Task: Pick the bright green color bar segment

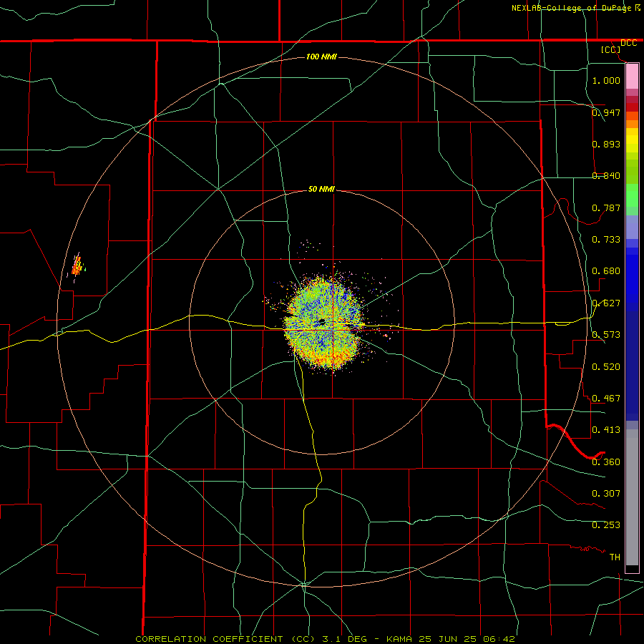Action: [632, 195]
